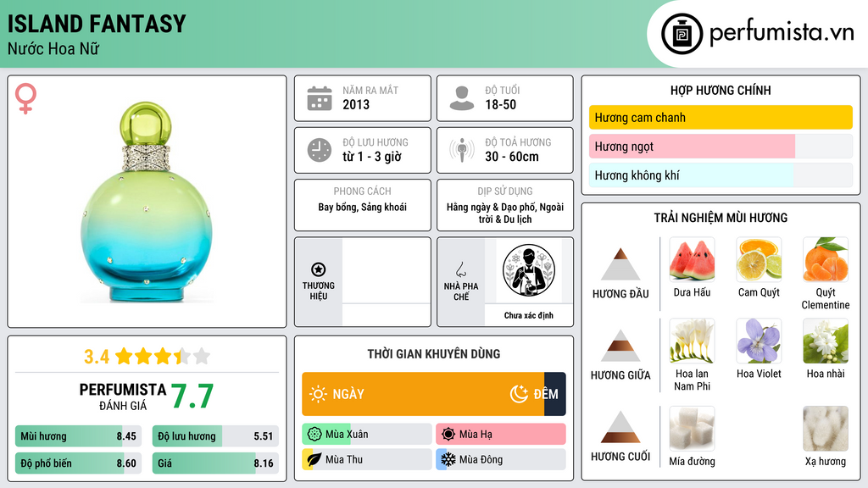The image size is (868, 488).
Task: Click the star badge icon above Thương Hiệu
Action: [319, 269]
